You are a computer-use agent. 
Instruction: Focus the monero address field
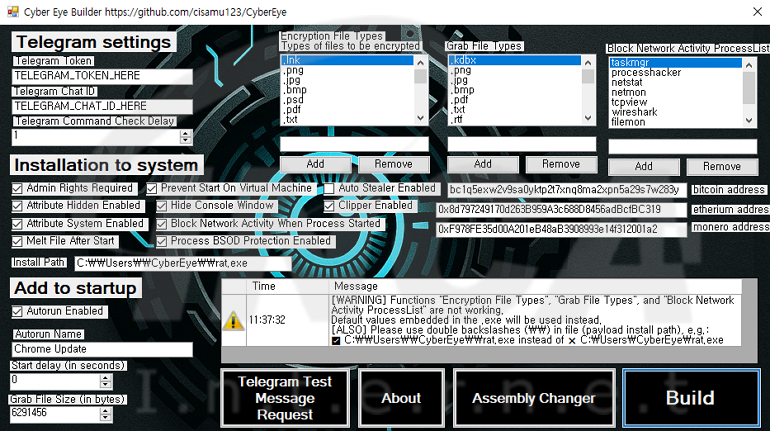point(561,229)
